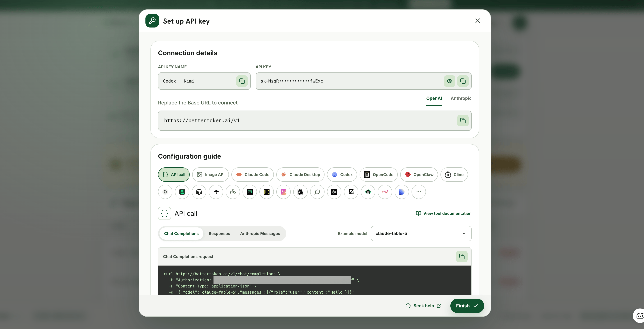644x329 pixels.
Task: Select the monkey with glasses tool icon
Action: click(x=368, y=192)
